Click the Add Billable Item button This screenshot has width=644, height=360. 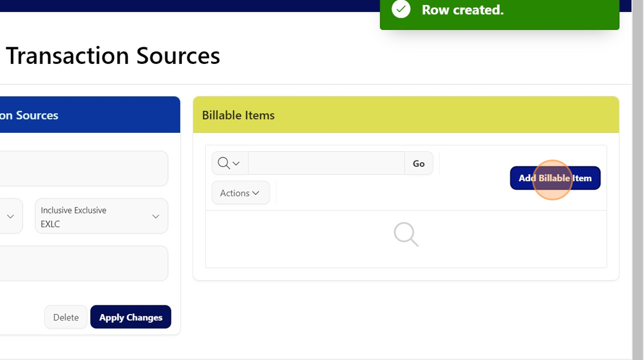click(x=555, y=178)
